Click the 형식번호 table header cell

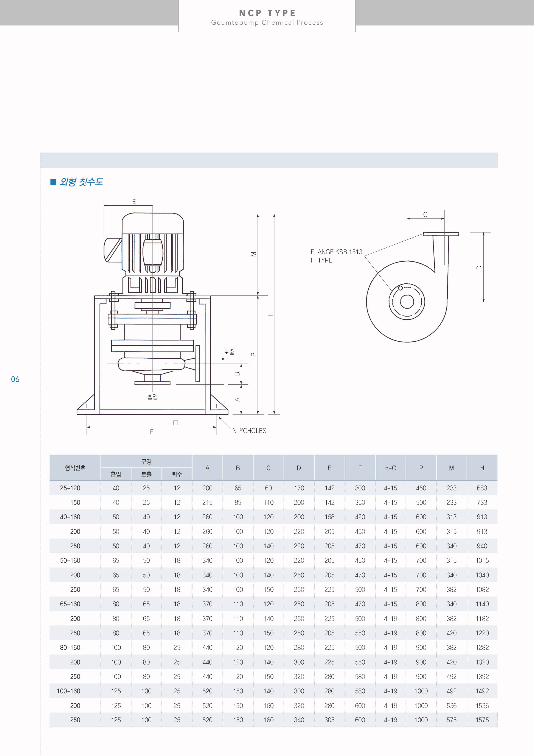[x=75, y=468]
